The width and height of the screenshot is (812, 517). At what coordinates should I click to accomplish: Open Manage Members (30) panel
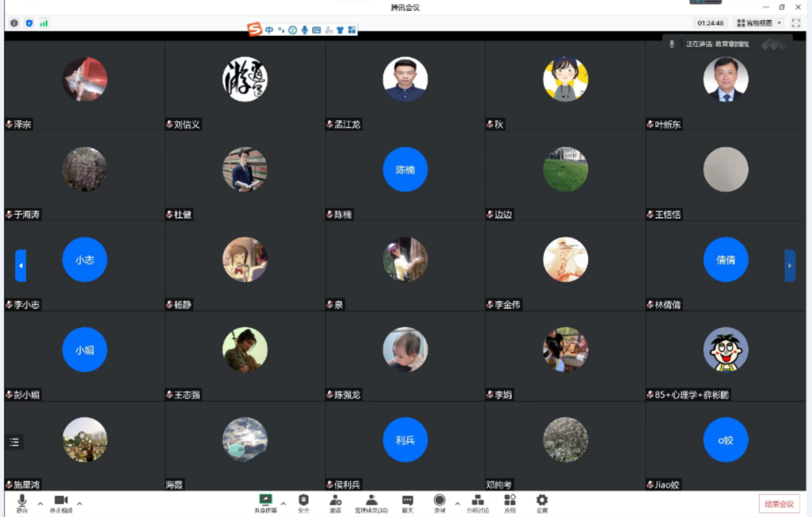tap(371, 502)
